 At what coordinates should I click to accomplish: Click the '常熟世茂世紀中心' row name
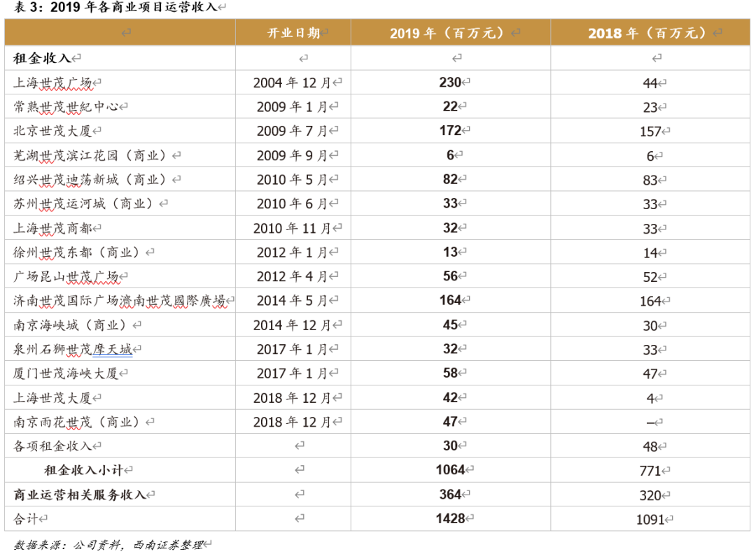pyautogui.click(x=66, y=107)
